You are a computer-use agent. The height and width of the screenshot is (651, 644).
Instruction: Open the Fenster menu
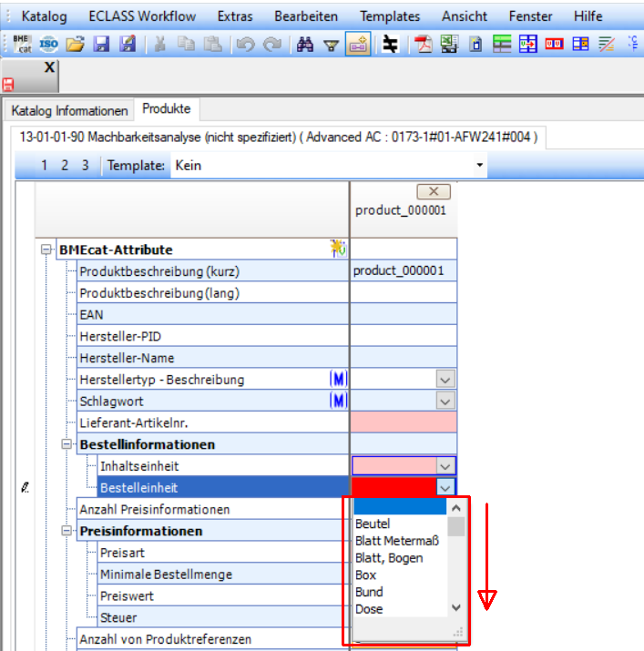point(530,16)
